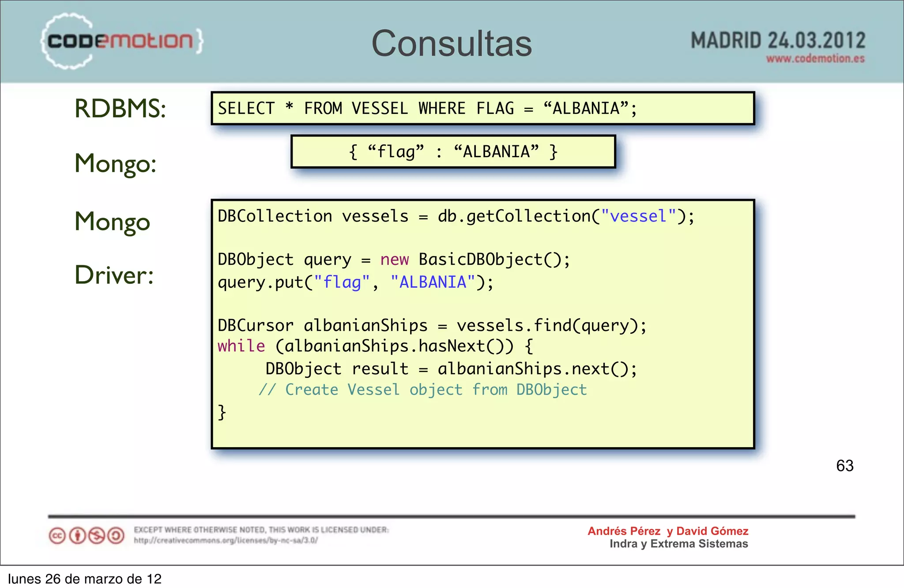Click the RDBMS label
Image resolution: width=904 pixels, height=588 pixels.
point(120,109)
